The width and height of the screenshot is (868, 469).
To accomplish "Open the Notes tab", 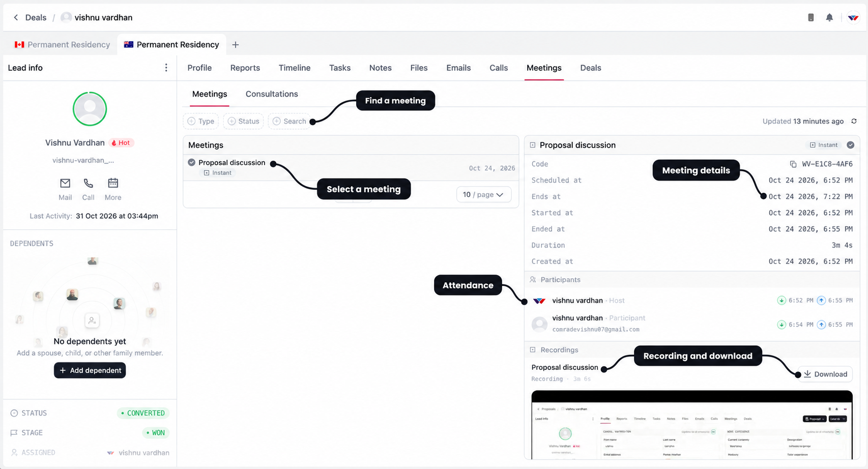I will tap(381, 68).
